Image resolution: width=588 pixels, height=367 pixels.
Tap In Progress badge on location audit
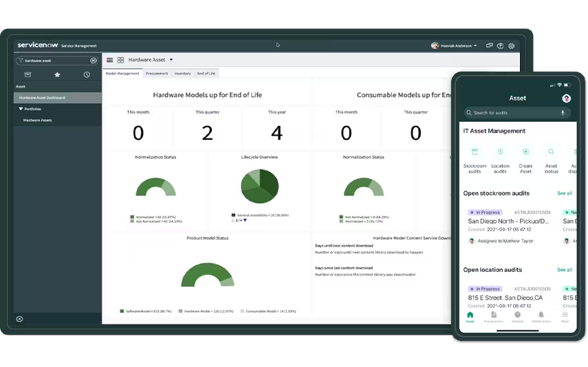[x=485, y=289]
